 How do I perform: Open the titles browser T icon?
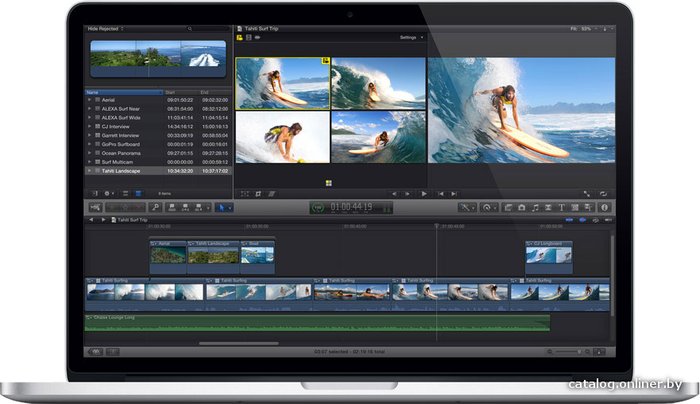point(562,208)
